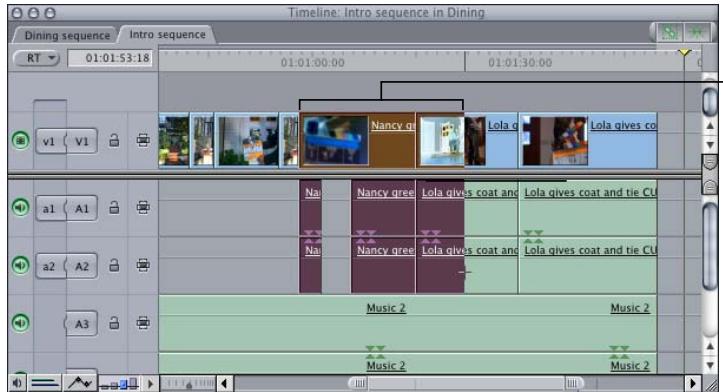Click the a1 source control

click(x=49, y=208)
